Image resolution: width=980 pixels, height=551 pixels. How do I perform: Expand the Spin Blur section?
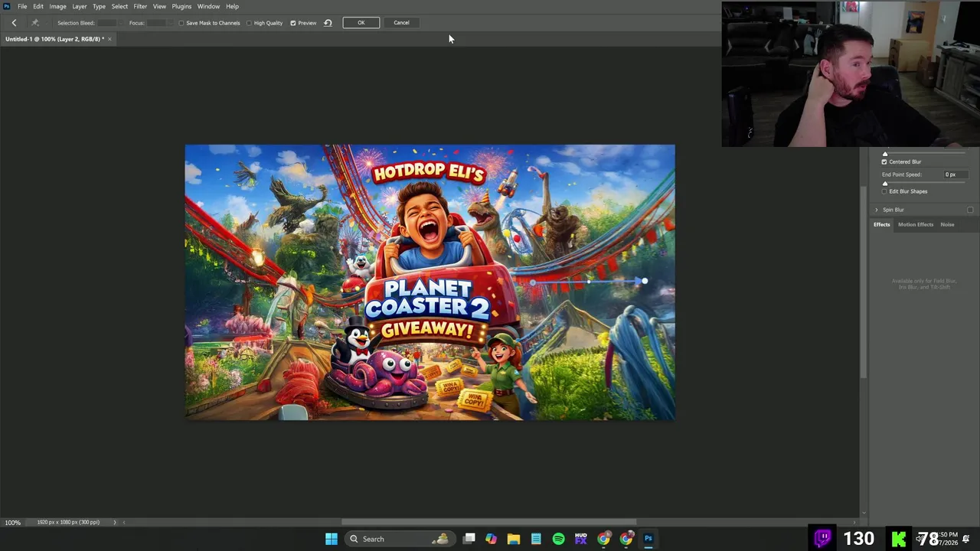tap(877, 210)
